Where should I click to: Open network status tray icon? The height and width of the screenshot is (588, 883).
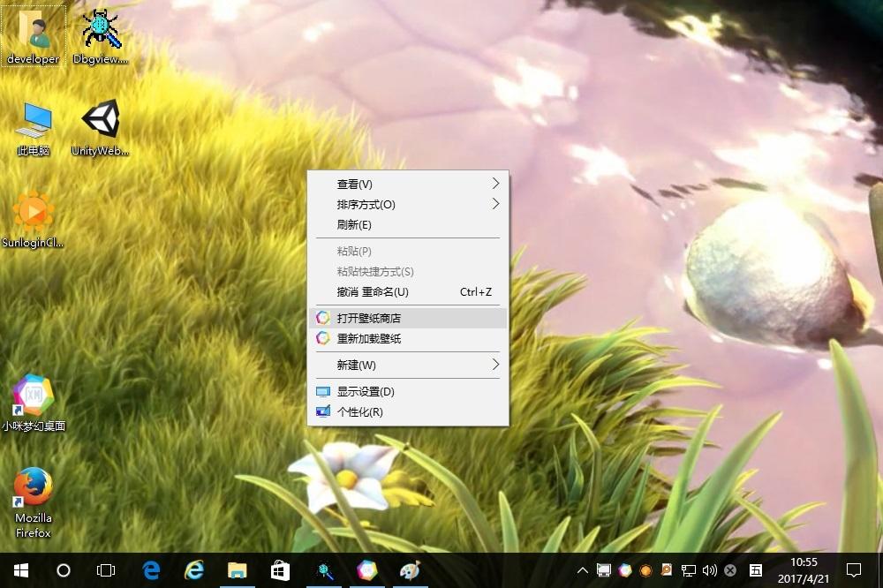click(688, 570)
